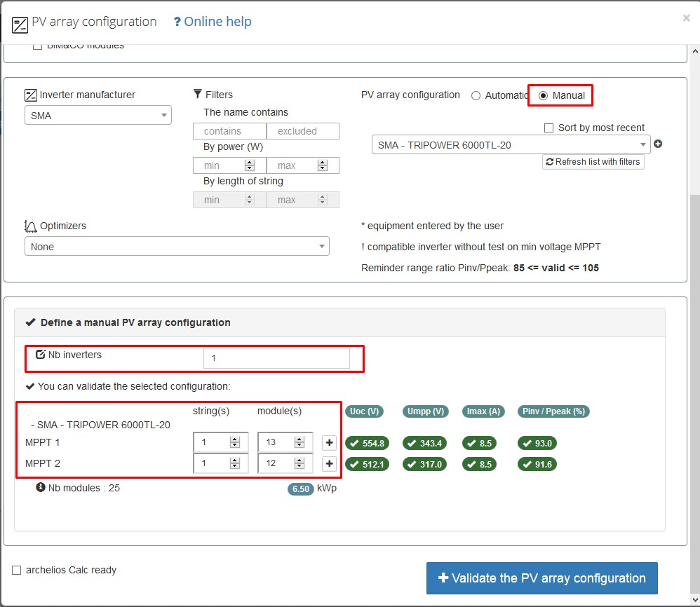The height and width of the screenshot is (607, 700).
Task: Click the MPPT 2 modules number field
Action: pyautogui.click(x=285, y=463)
